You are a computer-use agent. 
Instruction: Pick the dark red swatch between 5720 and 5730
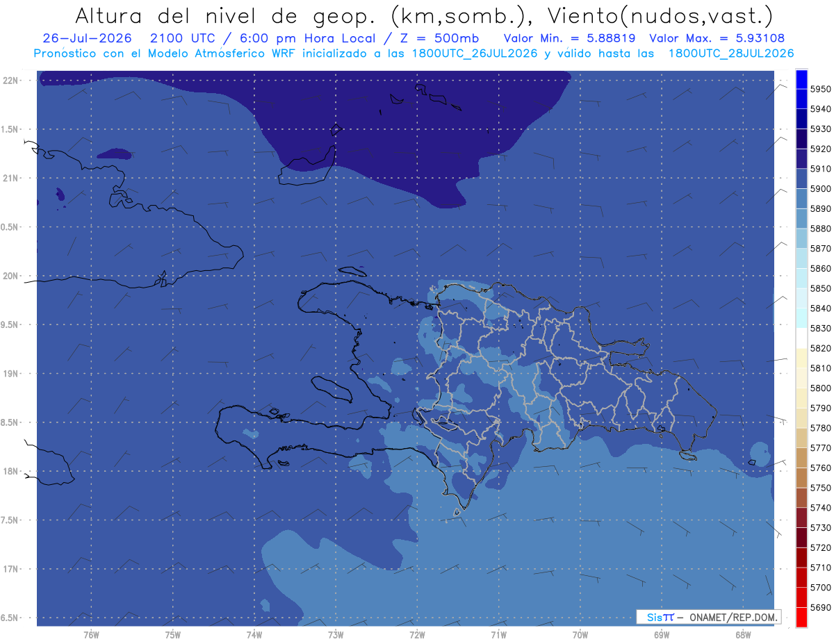coord(801,538)
